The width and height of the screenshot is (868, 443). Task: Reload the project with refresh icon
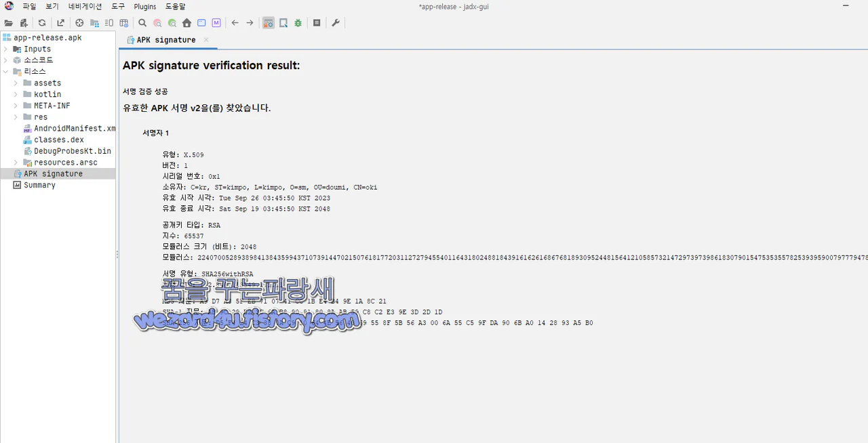[42, 23]
